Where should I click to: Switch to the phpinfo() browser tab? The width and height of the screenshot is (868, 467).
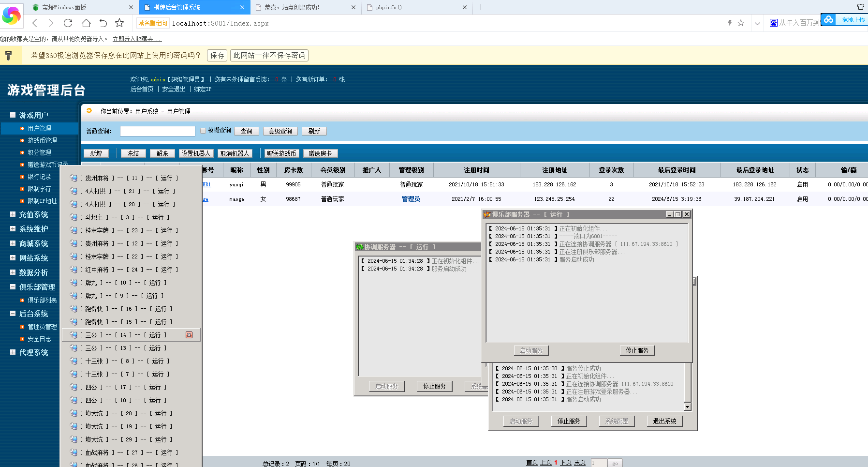click(x=417, y=7)
